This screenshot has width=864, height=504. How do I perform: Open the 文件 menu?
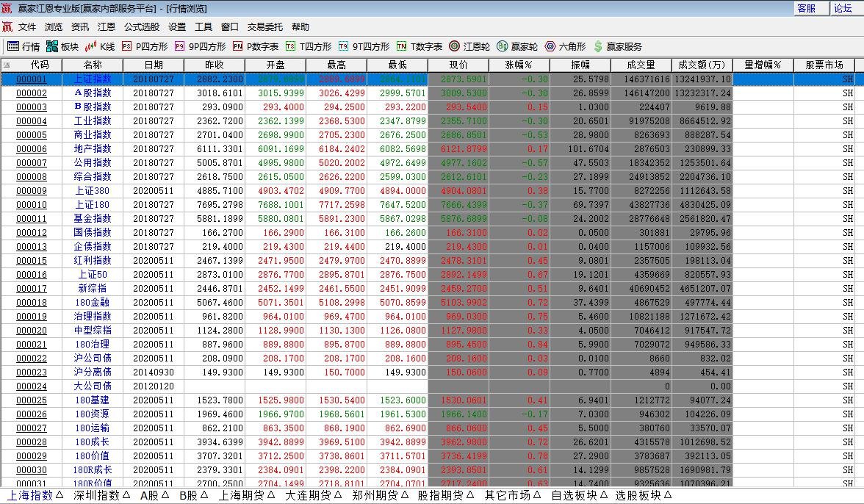[x=27, y=27]
